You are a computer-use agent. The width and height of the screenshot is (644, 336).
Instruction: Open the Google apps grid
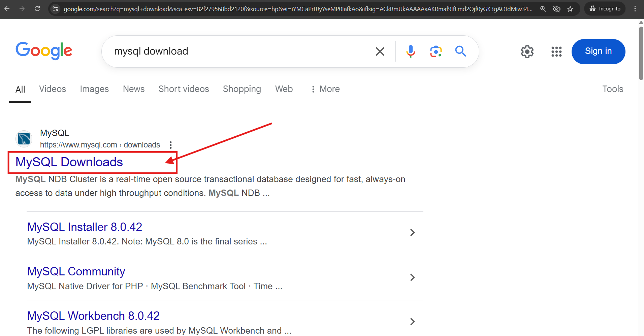pos(556,52)
